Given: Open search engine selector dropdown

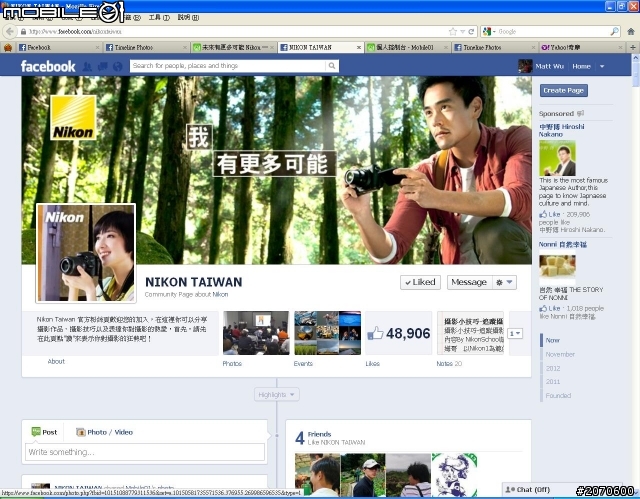Looking at the screenshot, I should pos(489,31).
